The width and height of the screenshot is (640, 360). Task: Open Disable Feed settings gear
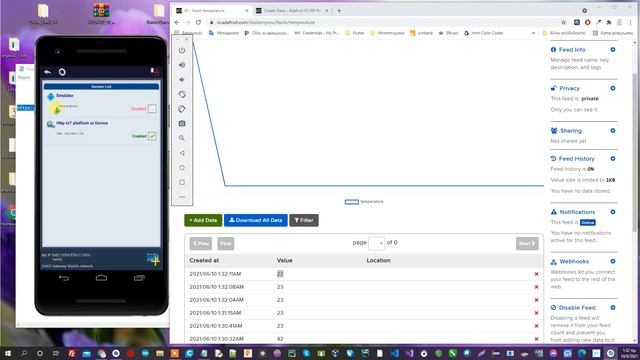[613, 307]
